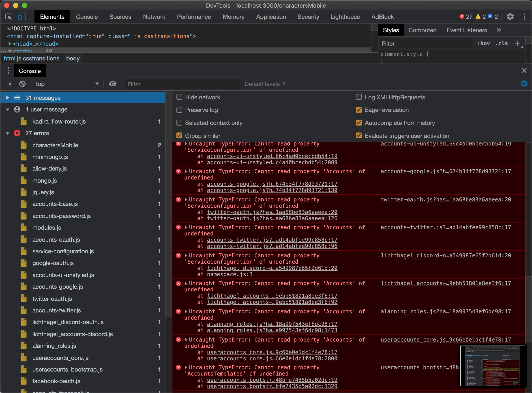Open the top JavaScript context dropdown
This screenshot has height=393, width=532.
click(67, 84)
